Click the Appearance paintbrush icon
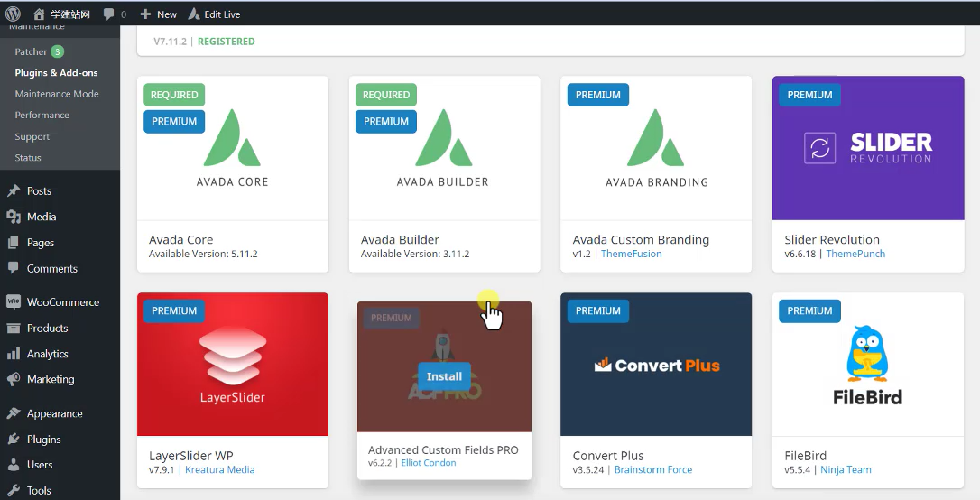This screenshot has width=980, height=500. (14, 414)
